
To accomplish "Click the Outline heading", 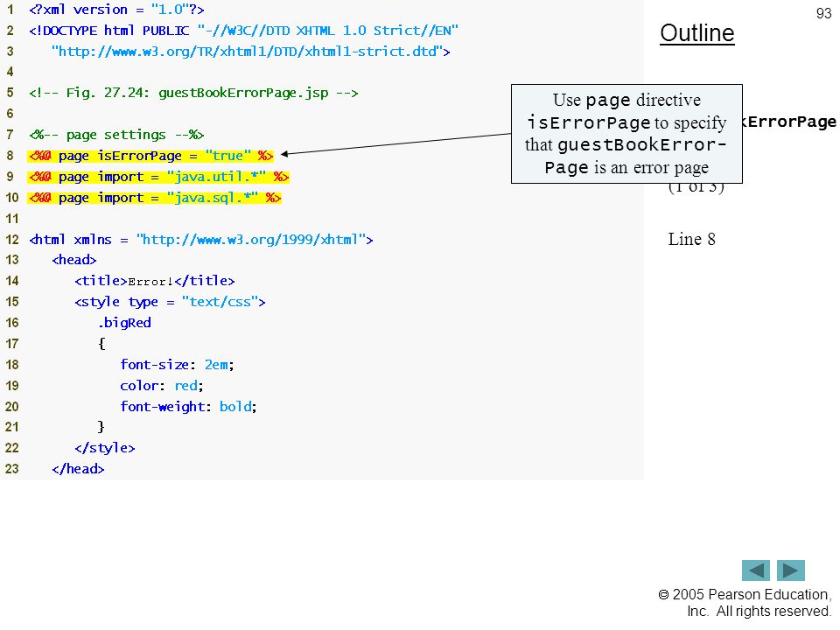I will coord(697,33).
